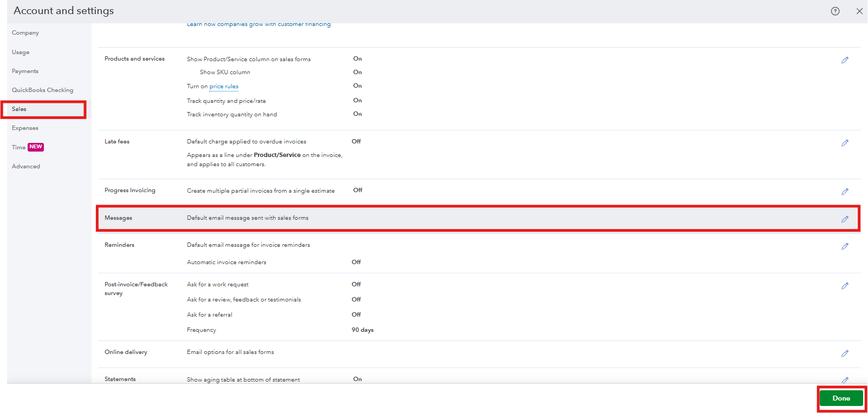
Task: Edit Reminders section with pencil icon
Action: (845, 246)
